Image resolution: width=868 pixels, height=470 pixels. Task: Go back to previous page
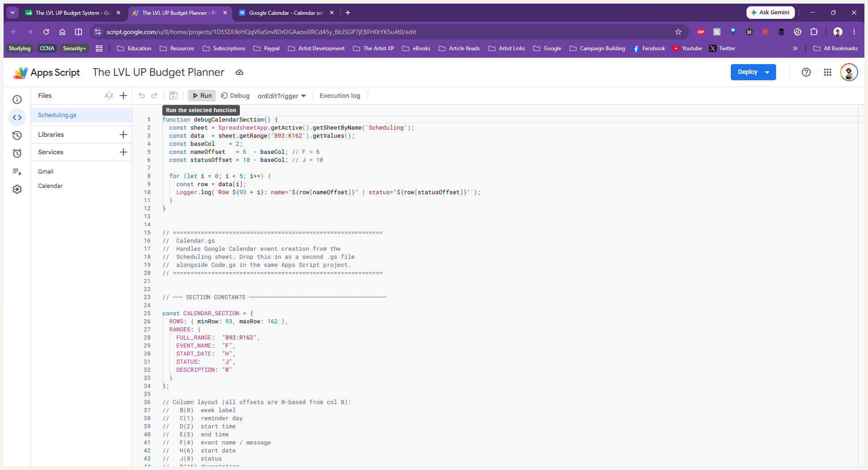pos(14,32)
